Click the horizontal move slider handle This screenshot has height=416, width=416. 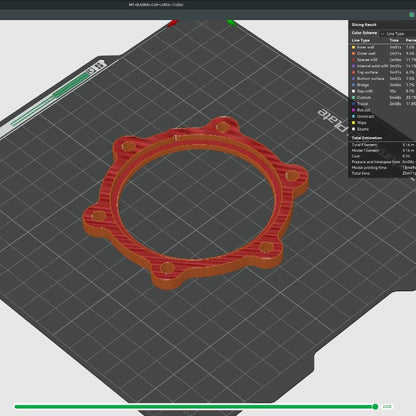(x=375, y=406)
